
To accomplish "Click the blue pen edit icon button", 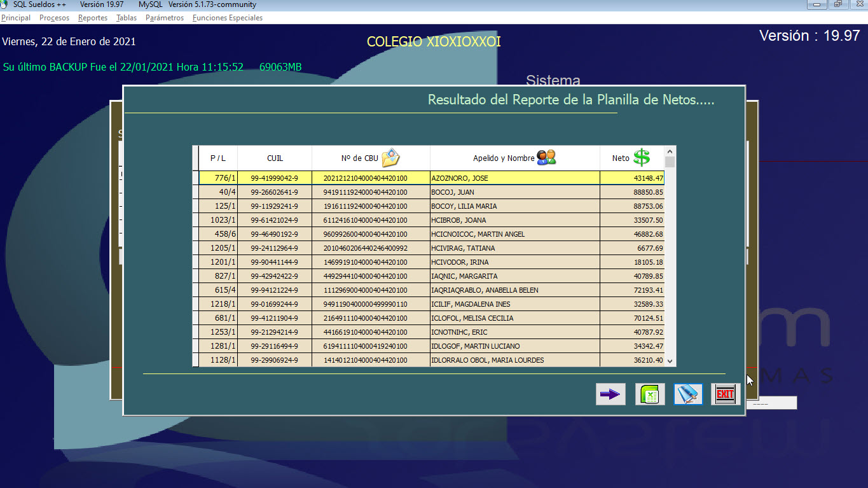I will pos(688,394).
